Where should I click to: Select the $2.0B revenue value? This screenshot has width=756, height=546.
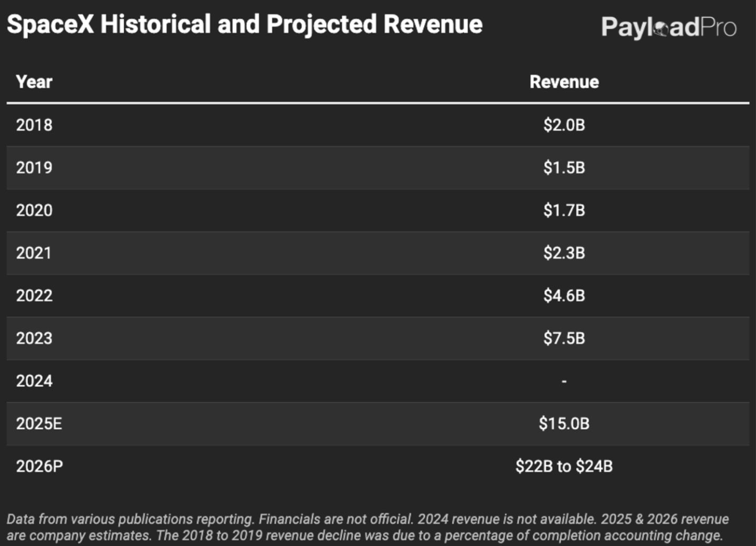[x=564, y=125]
